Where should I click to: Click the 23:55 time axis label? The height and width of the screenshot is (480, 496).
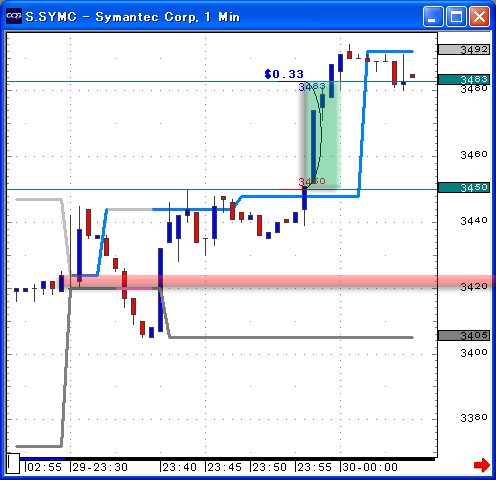pos(314,467)
